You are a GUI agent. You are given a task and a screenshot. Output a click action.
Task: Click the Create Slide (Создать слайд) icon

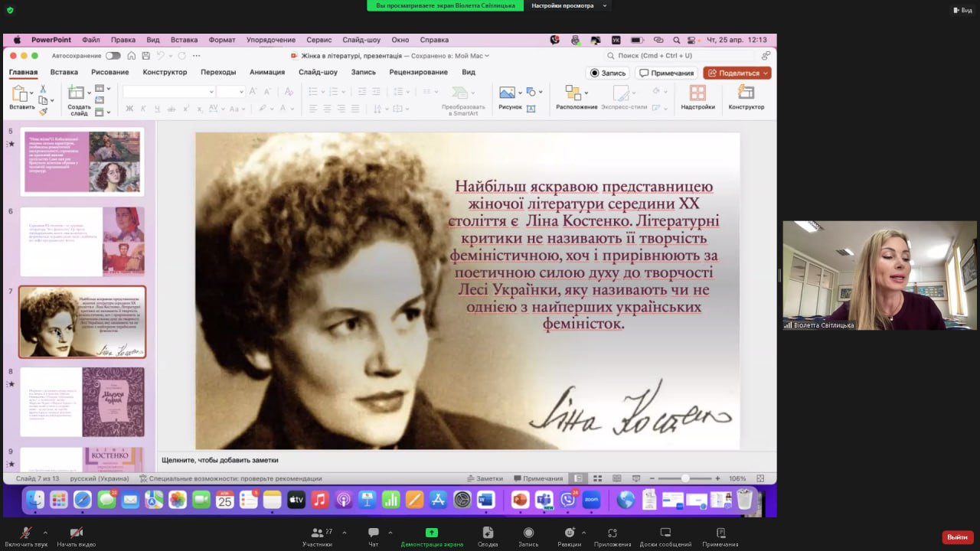click(77, 93)
